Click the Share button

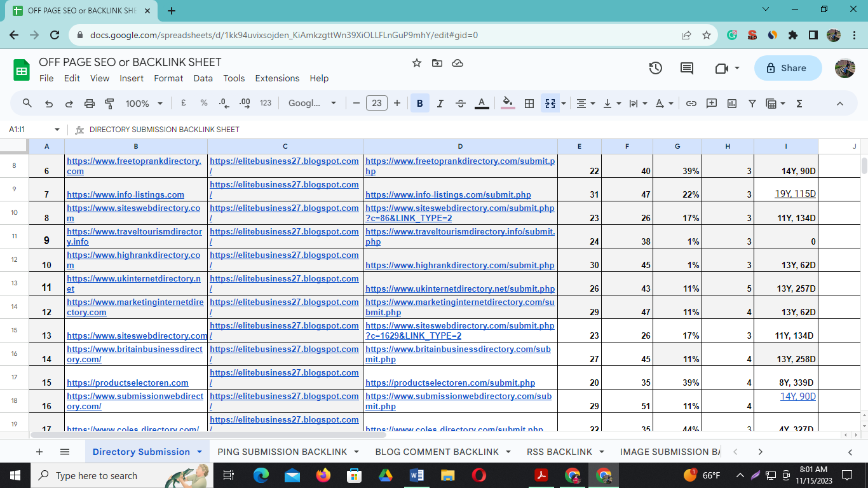click(788, 68)
